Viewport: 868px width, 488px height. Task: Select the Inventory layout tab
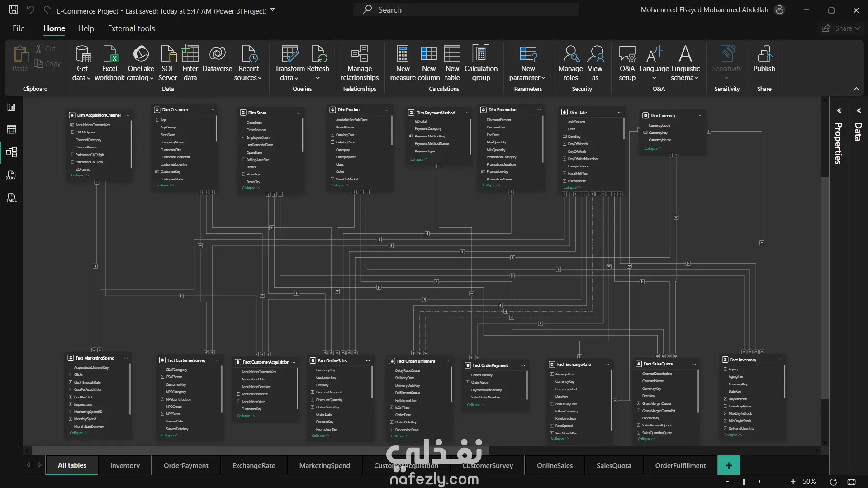(125, 466)
